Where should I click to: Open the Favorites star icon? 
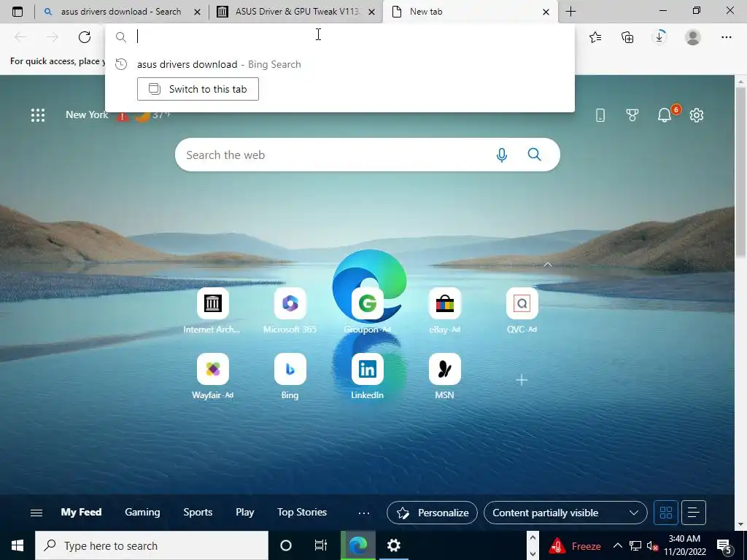[x=595, y=37]
